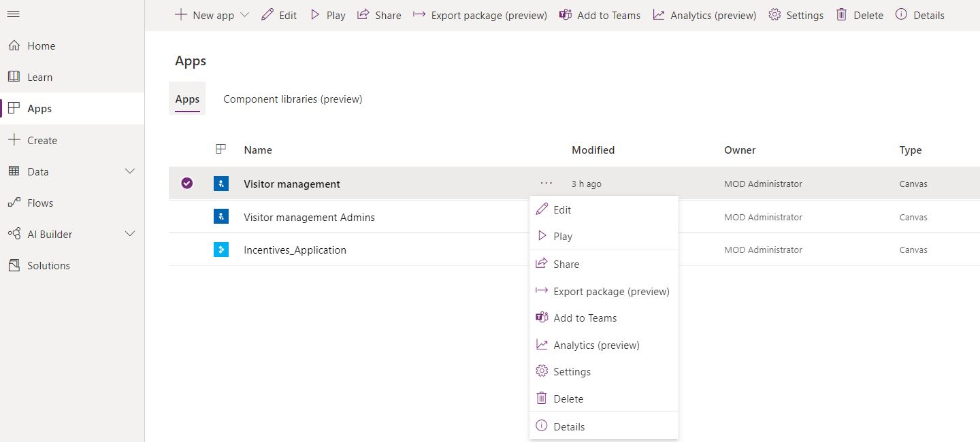Viewport: 980px width, 442px height.
Task: Deselect the Visitor management row checkmark
Action: pos(186,183)
